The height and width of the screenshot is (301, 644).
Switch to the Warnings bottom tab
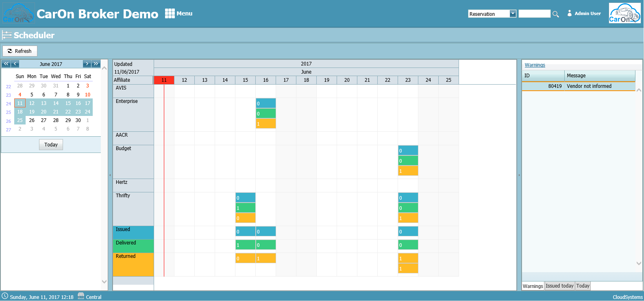pos(533,286)
